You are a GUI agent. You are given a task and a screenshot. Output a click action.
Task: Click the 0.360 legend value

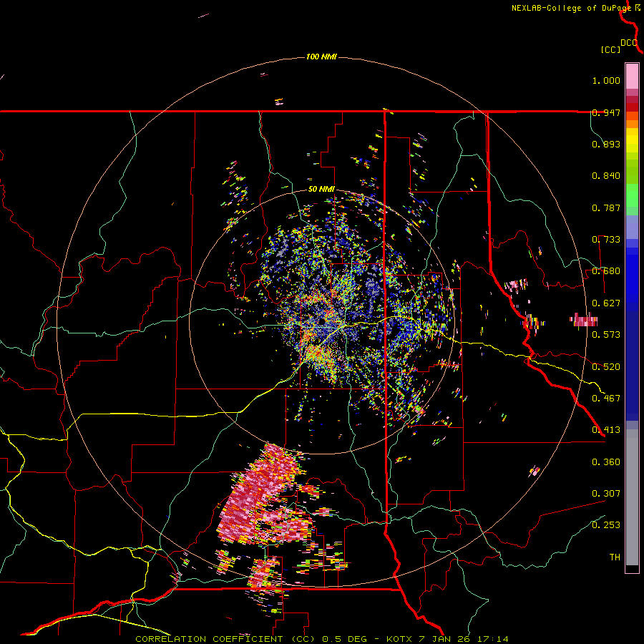pos(606,462)
